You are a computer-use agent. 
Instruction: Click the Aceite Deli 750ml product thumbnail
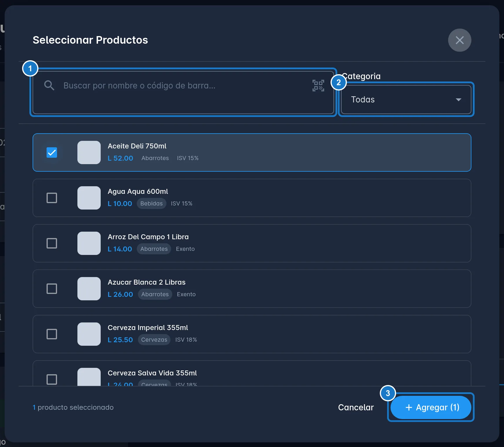click(89, 152)
